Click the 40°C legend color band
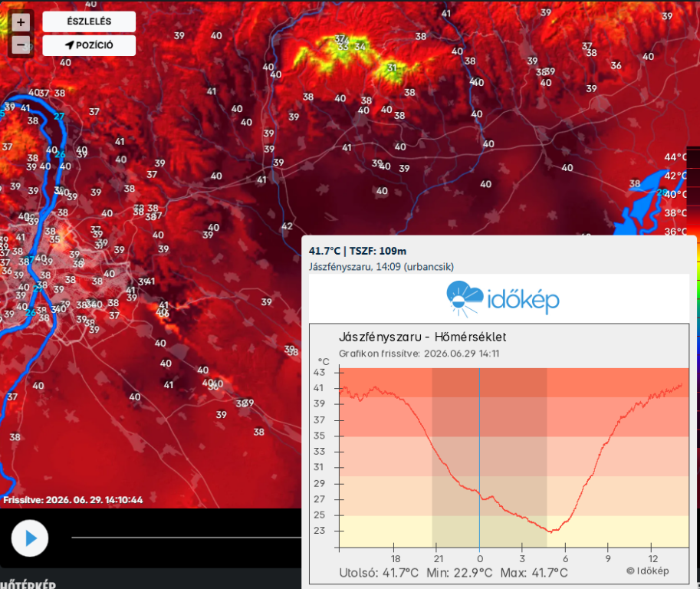This screenshot has width=700, height=589. [693, 194]
